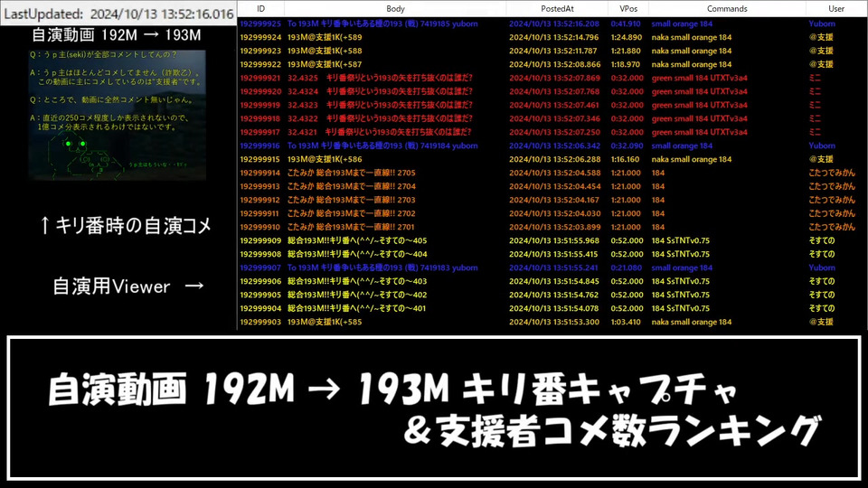Sort by the PostedAt column header
The width and height of the screenshot is (868, 488).
[557, 9]
